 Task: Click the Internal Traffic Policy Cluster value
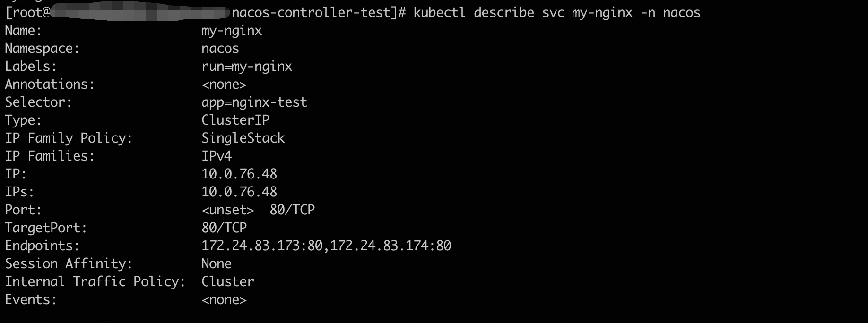[x=228, y=281]
